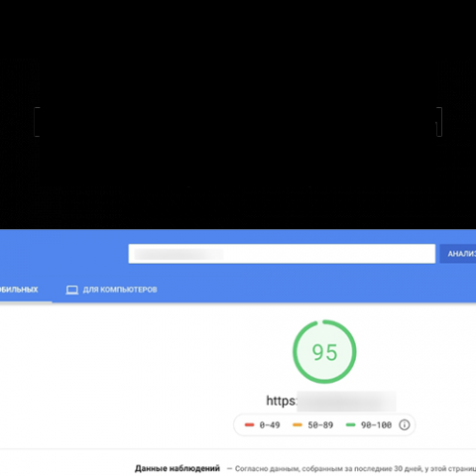Click the 0-49 red legend range
The image size is (476, 476).
click(262, 425)
